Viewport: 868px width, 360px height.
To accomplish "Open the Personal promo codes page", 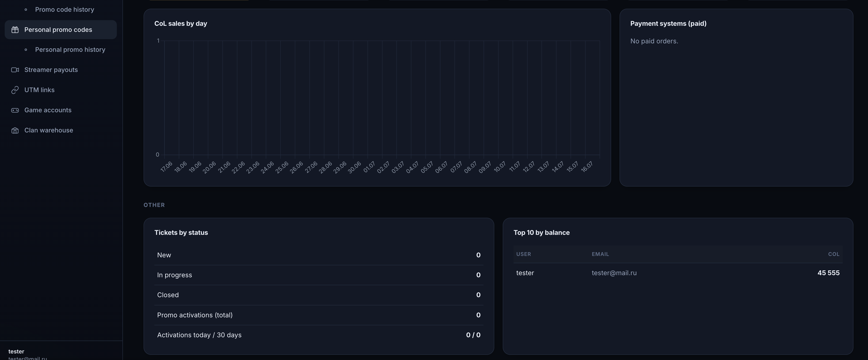I will click(61, 30).
